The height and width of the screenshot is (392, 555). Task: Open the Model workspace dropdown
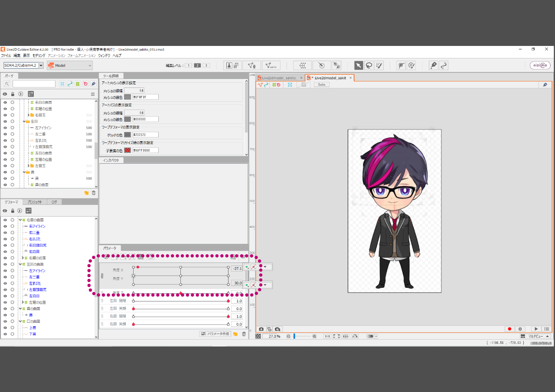tap(70, 65)
